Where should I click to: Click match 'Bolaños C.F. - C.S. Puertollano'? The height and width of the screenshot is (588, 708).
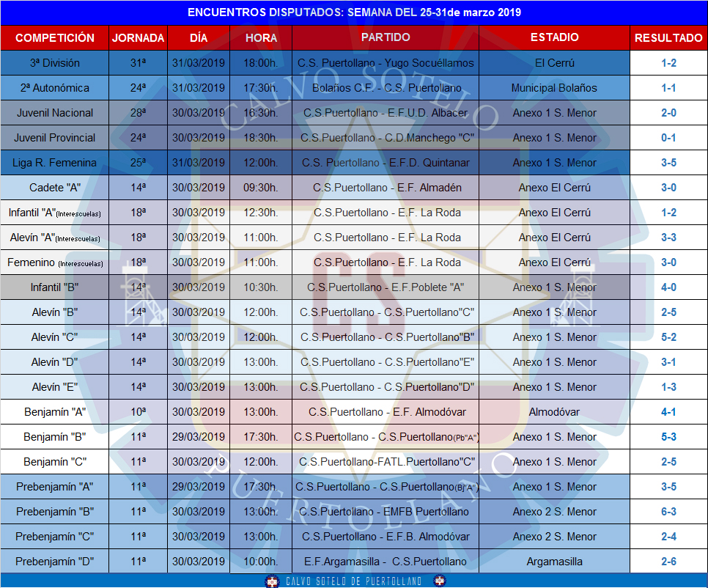pyautogui.click(x=386, y=87)
